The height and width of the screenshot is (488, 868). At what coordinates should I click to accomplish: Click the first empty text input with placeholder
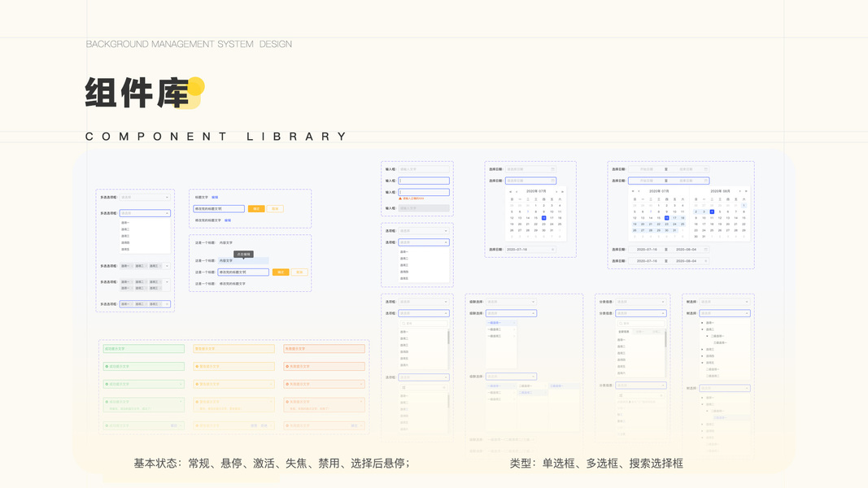[424, 169]
